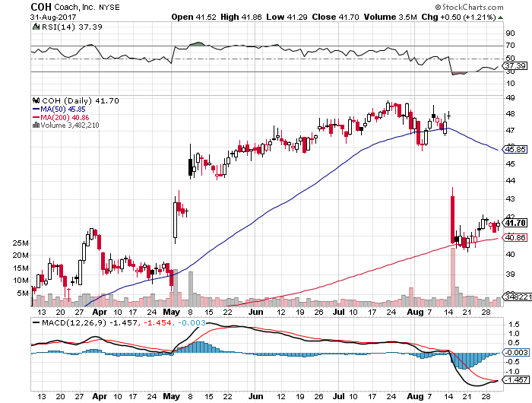Click the COH ticker symbol title

tap(42, 6)
